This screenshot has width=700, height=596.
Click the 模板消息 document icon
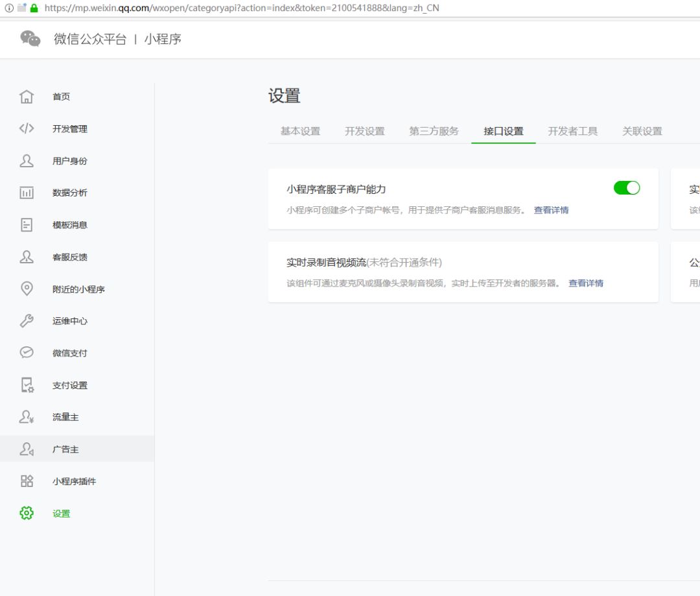27,225
